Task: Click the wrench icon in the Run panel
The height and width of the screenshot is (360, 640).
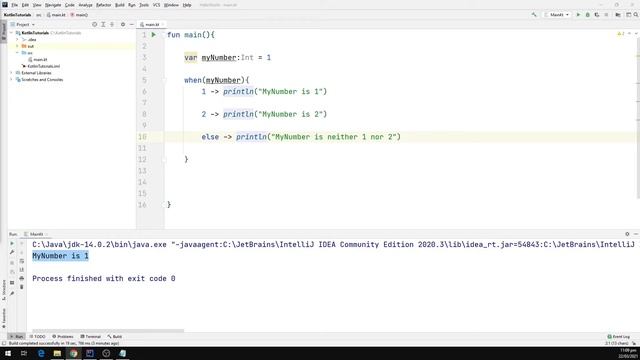Action: [12, 253]
